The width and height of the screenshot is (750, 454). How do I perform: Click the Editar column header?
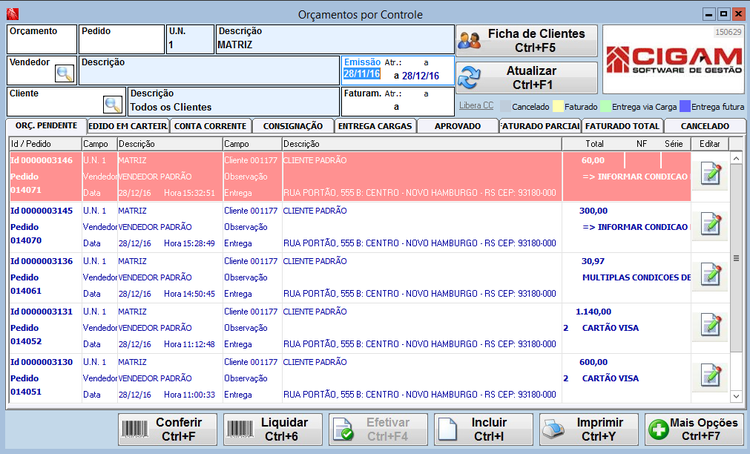(709, 144)
